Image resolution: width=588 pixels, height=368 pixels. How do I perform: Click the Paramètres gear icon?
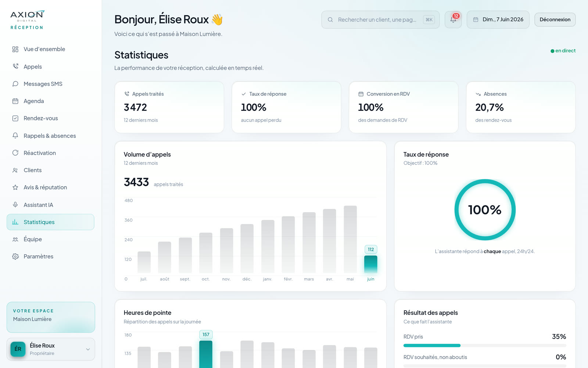[15, 256]
